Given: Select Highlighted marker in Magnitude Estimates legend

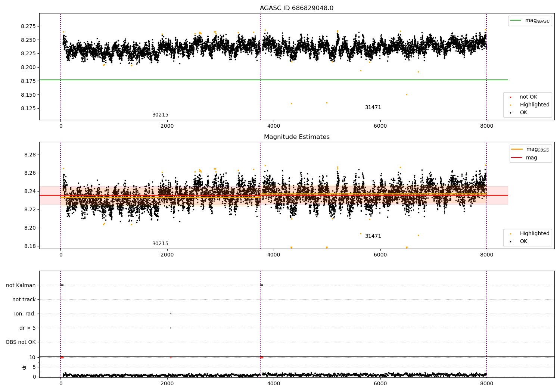Looking at the screenshot, I should [x=510, y=234].
